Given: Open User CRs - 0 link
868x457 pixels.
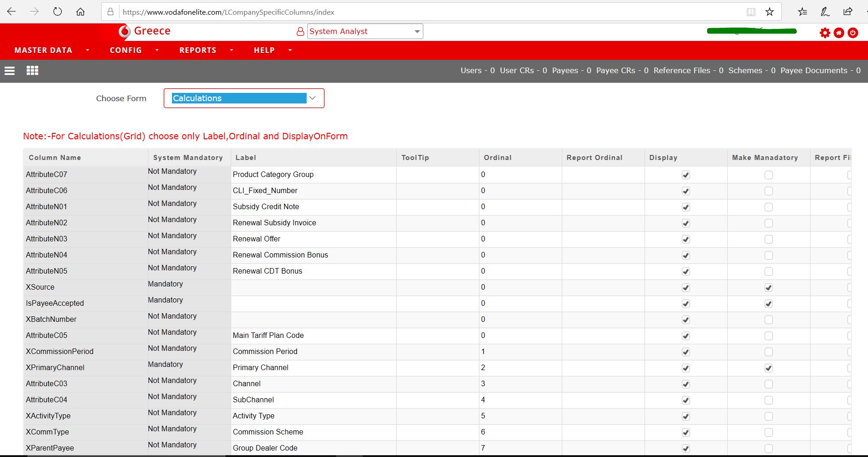Looking at the screenshot, I should point(523,70).
